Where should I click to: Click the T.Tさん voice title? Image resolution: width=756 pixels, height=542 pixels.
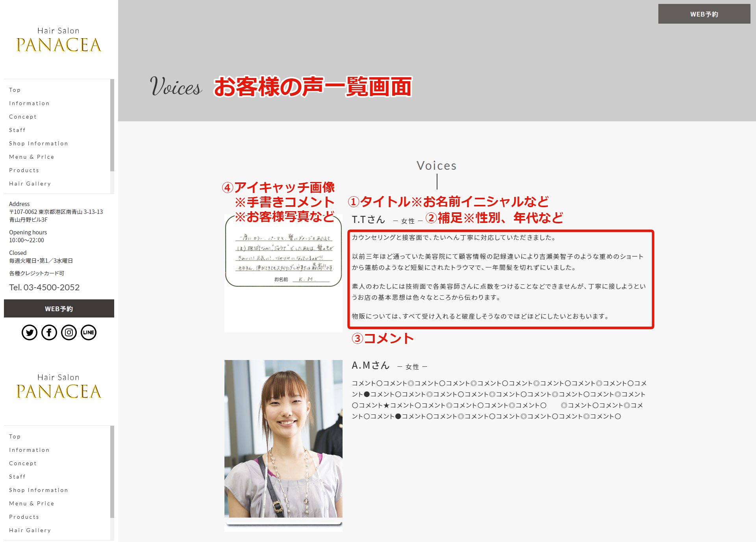pos(368,219)
